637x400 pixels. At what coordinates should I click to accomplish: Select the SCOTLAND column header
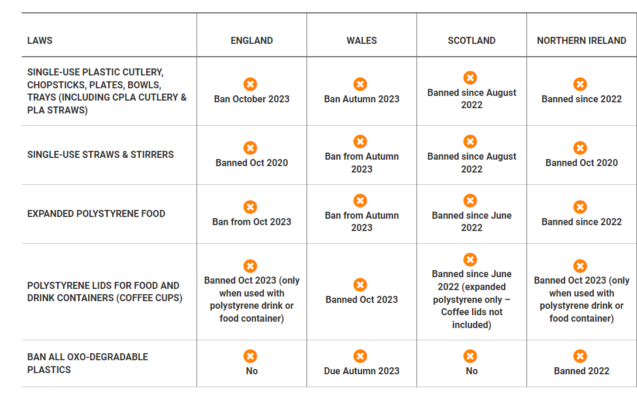tap(472, 41)
